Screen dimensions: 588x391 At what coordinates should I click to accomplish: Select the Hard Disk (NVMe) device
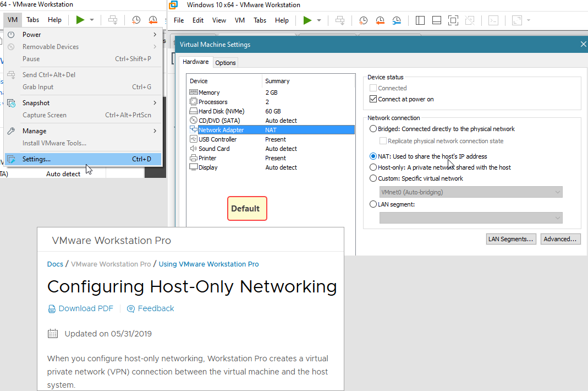(x=271, y=111)
